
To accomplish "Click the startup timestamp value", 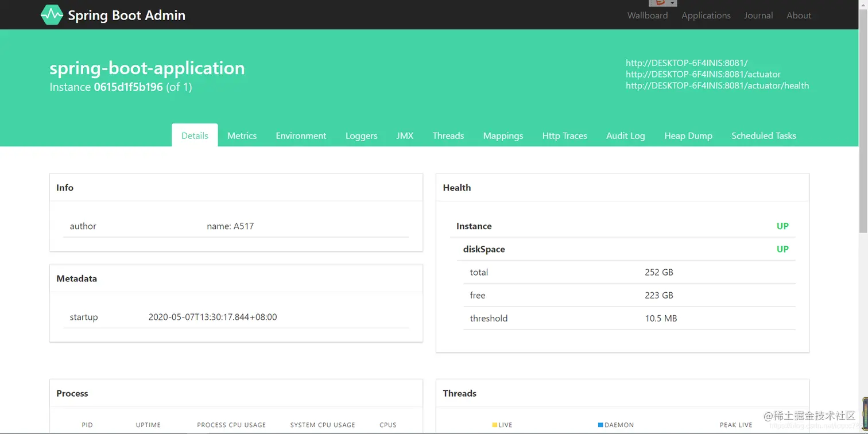I will [x=212, y=317].
